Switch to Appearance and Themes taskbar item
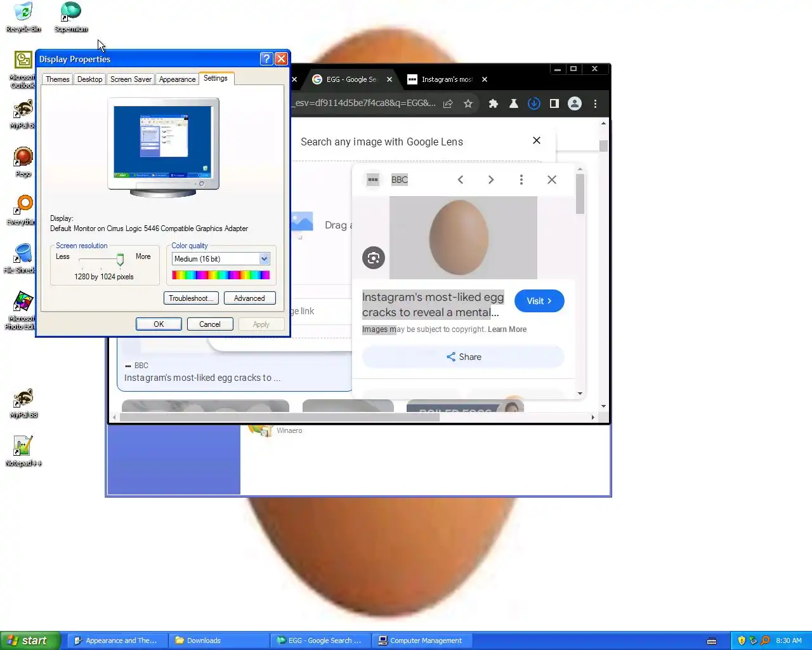The image size is (812, 650). (117, 640)
